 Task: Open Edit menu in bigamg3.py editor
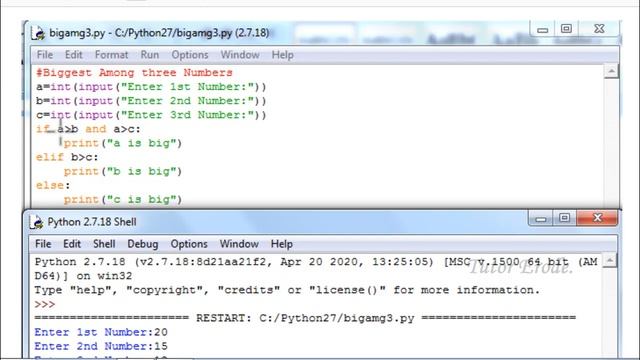click(x=73, y=55)
